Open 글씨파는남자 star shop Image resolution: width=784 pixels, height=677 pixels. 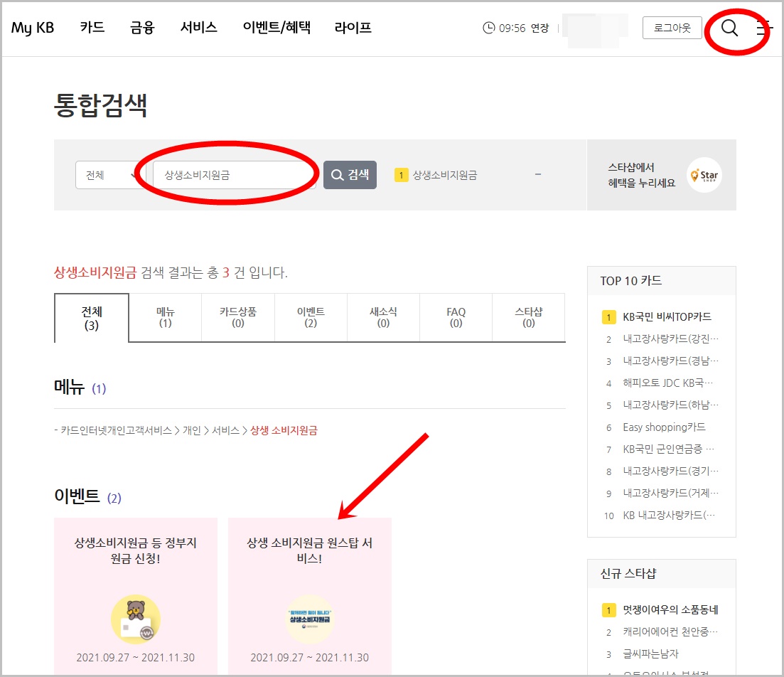pos(650,654)
